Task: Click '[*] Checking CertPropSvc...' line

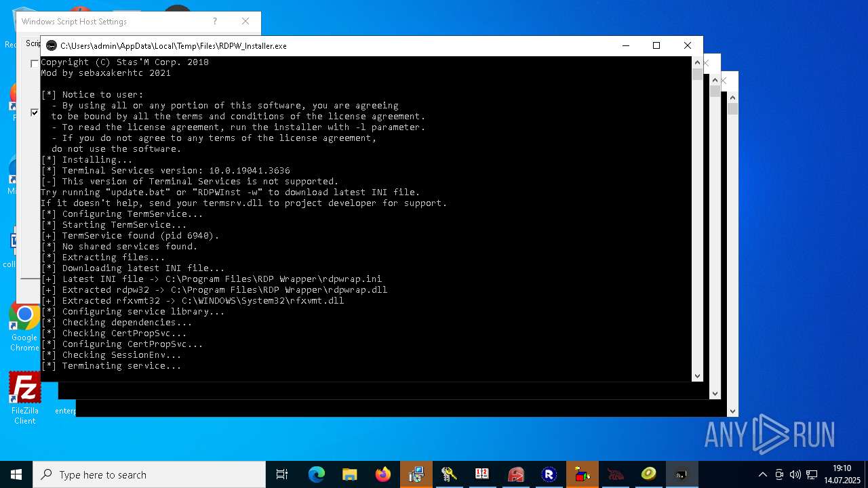Action: [x=114, y=333]
